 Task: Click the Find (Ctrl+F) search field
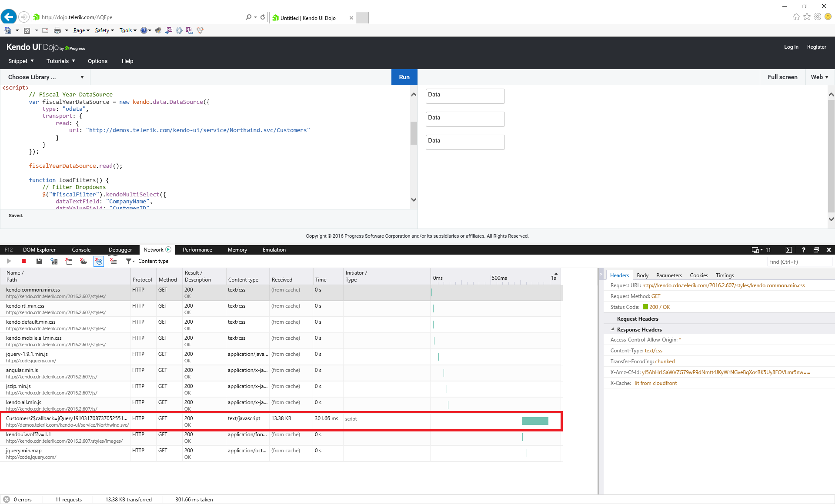[x=799, y=262]
